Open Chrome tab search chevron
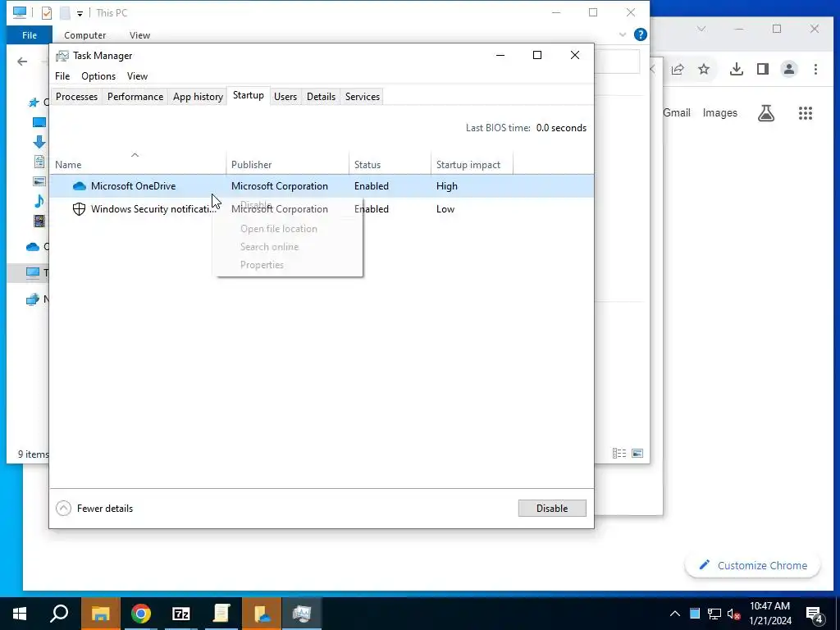The width and height of the screenshot is (840, 630). tap(701, 29)
